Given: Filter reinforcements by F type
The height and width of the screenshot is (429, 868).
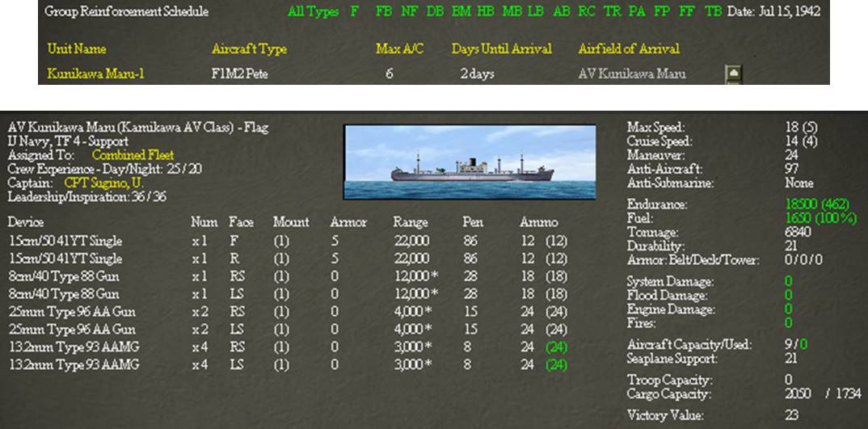Looking at the screenshot, I should (x=354, y=11).
